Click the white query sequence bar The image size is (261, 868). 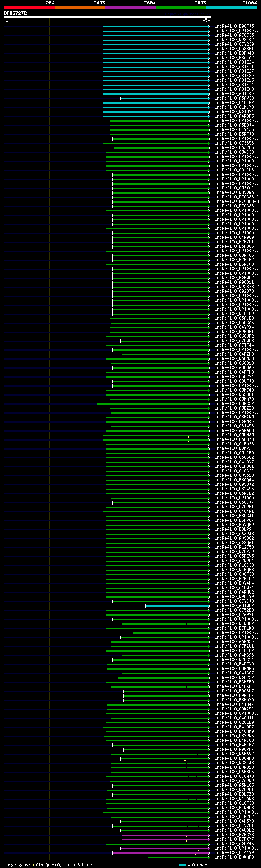tap(107, 17)
